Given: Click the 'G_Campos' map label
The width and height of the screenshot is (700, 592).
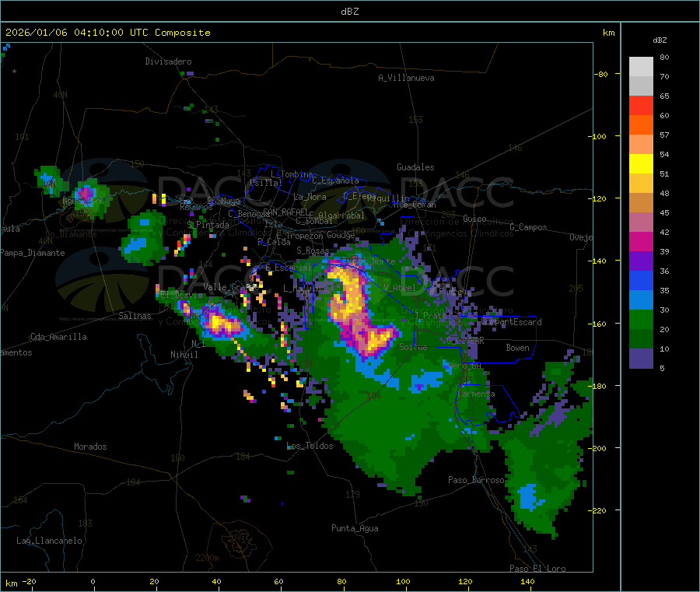Looking at the screenshot, I should (x=528, y=227).
